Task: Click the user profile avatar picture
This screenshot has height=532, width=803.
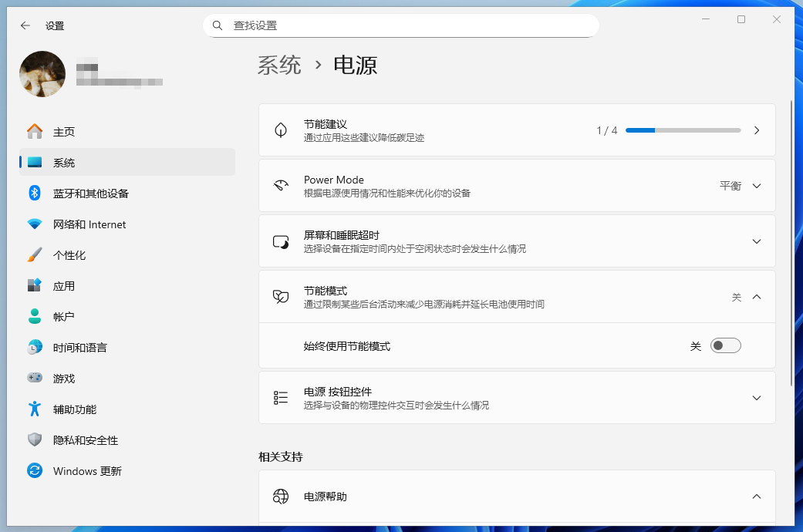Action: 42,74
